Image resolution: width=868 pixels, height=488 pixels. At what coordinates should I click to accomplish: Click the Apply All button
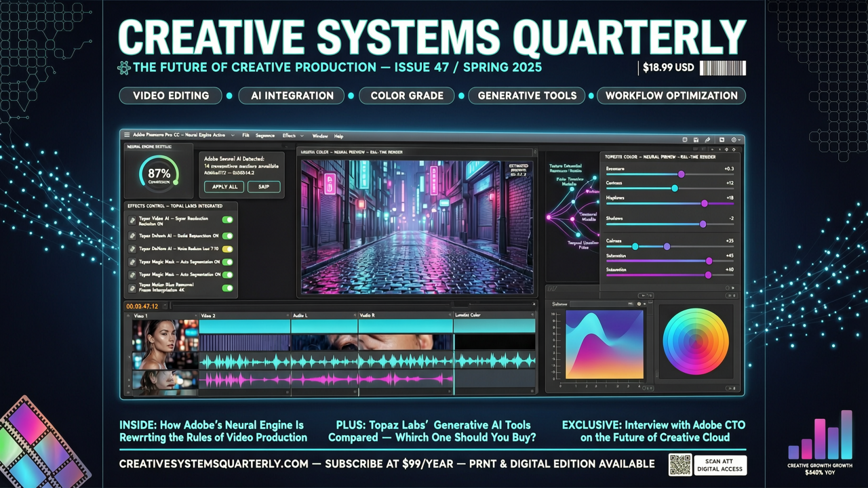tap(224, 186)
